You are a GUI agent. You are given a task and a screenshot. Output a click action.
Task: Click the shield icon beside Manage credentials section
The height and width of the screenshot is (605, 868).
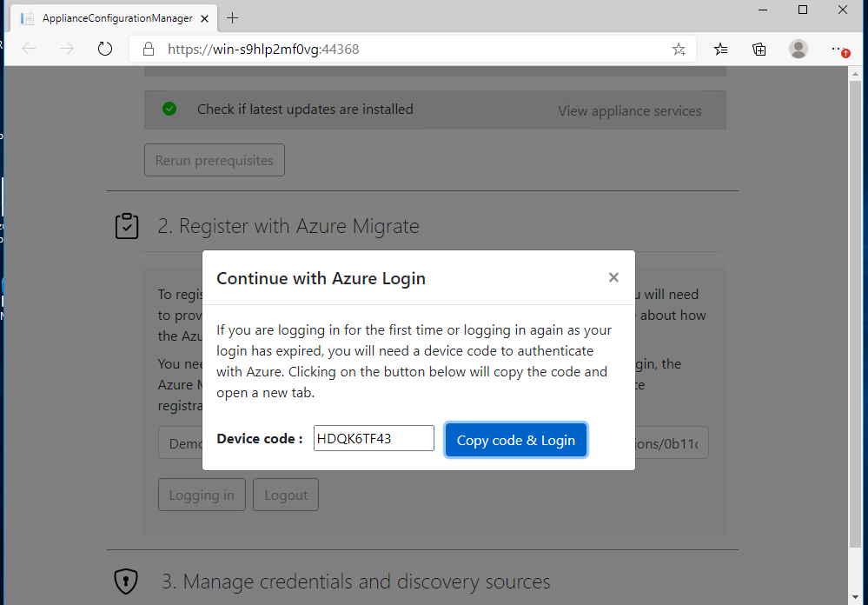[125, 581]
